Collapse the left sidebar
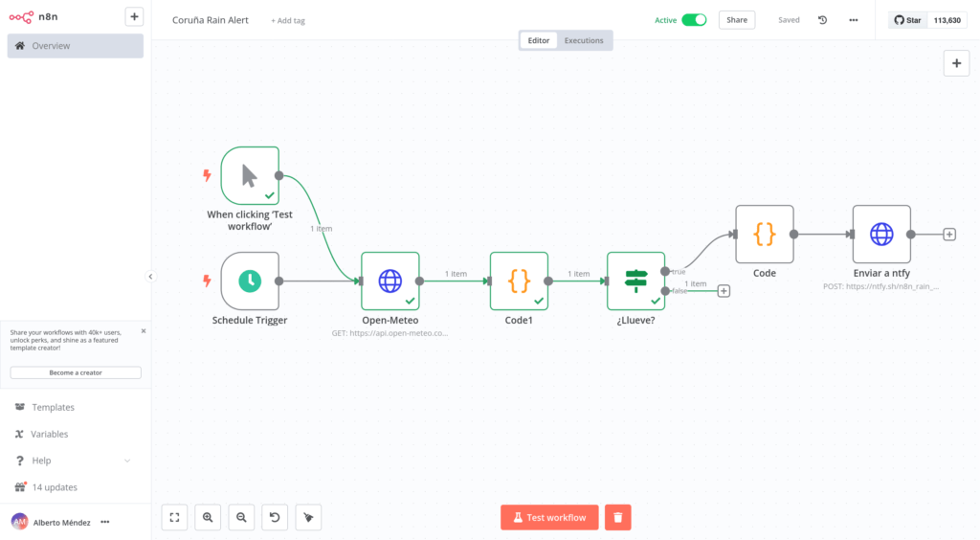Image resolution: width=980 pixels, height=540 pixels. (x=150, y=276)
